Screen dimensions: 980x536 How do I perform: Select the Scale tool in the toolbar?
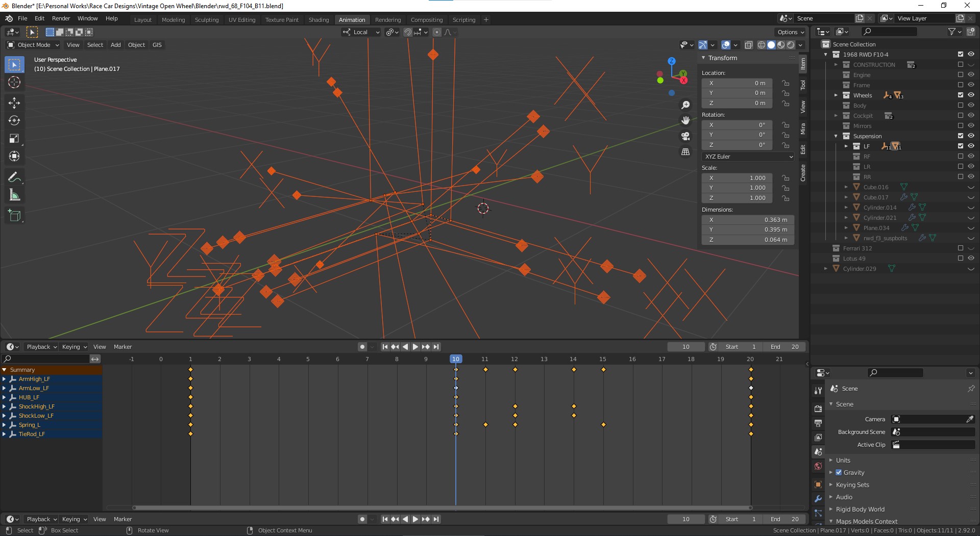(14, 139)
